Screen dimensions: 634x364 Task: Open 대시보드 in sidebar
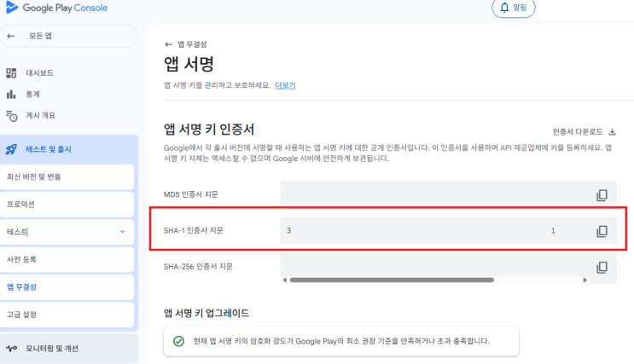pyautogui.click(x=39, y=72)
